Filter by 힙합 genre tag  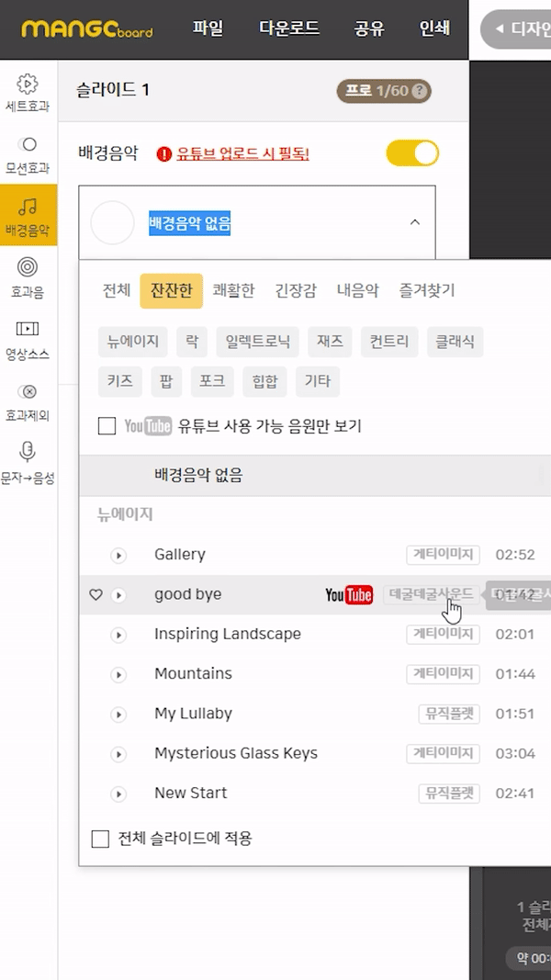pyautogui.click(x=264, y=381)
